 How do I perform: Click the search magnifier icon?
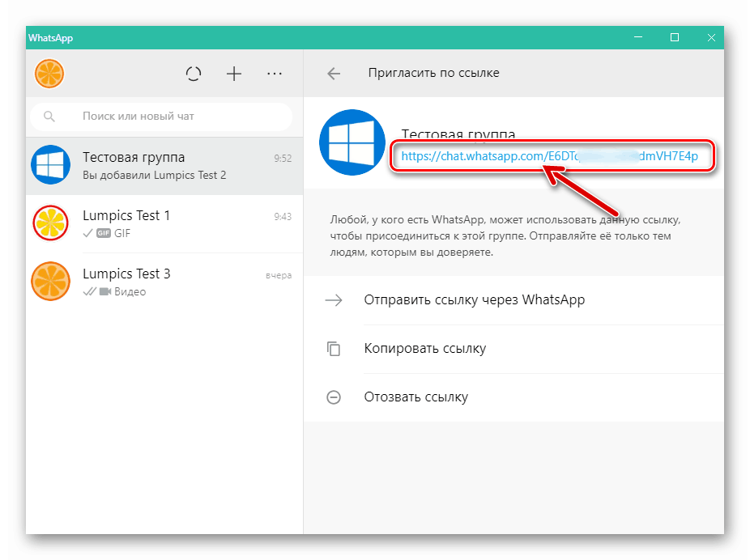click(x=49, y=117)
